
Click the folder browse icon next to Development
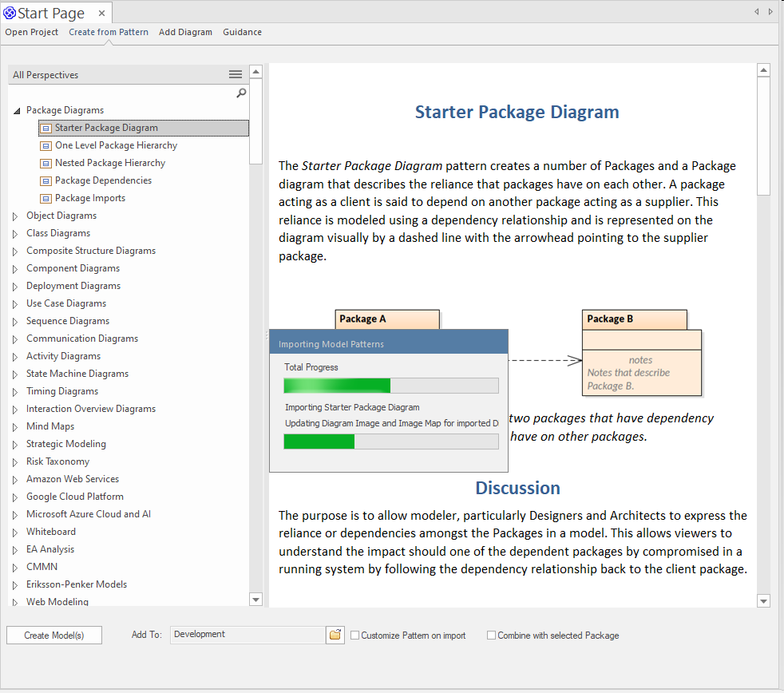[335, 635]
